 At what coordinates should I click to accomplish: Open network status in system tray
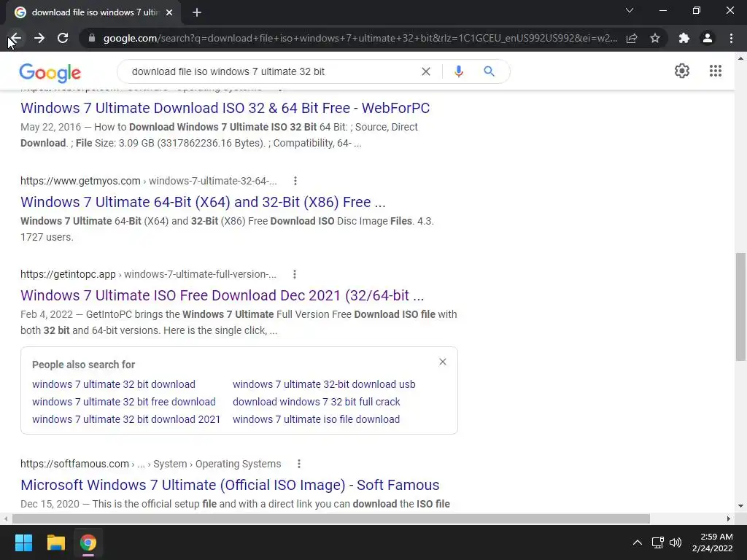tap(658, 542)
